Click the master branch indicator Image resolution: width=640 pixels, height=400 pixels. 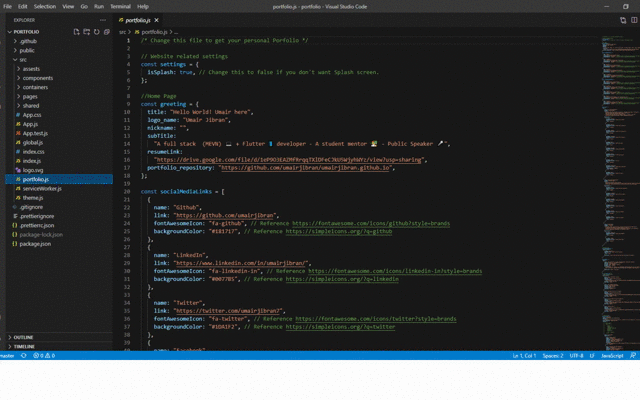click(x=7, y=356)
